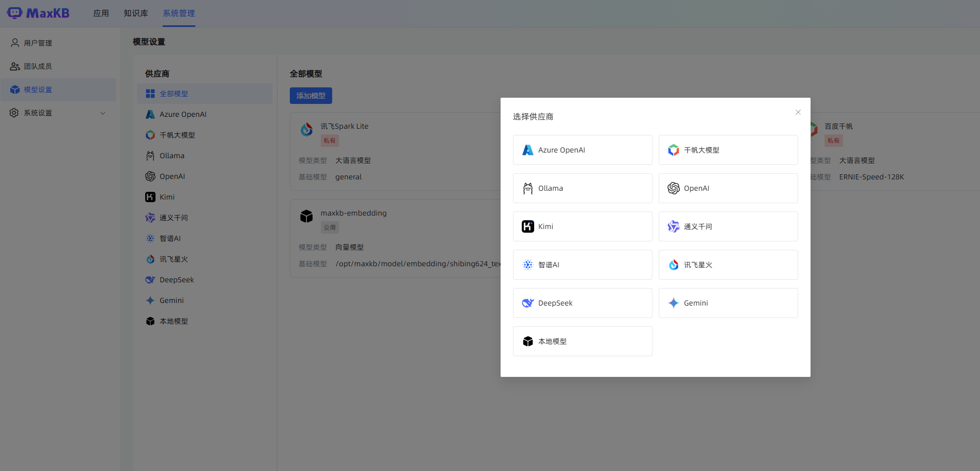Choose the 本地模型 cube icon in dialog
980x471 pixels.
click(x=527, y=341)
